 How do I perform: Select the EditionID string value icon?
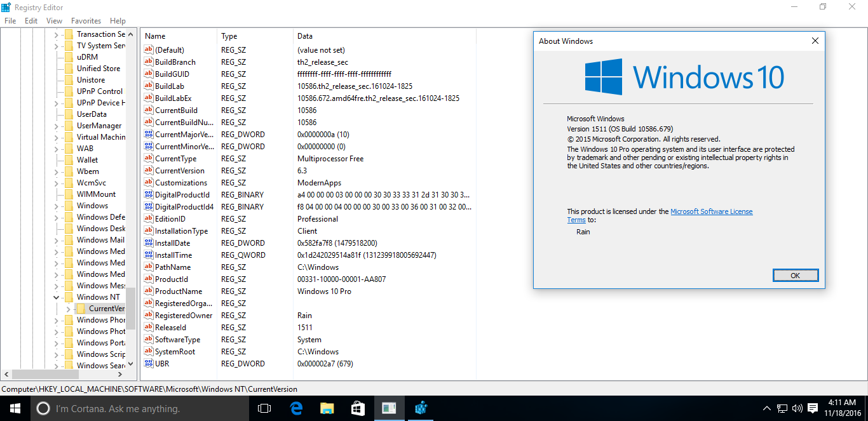149,219
